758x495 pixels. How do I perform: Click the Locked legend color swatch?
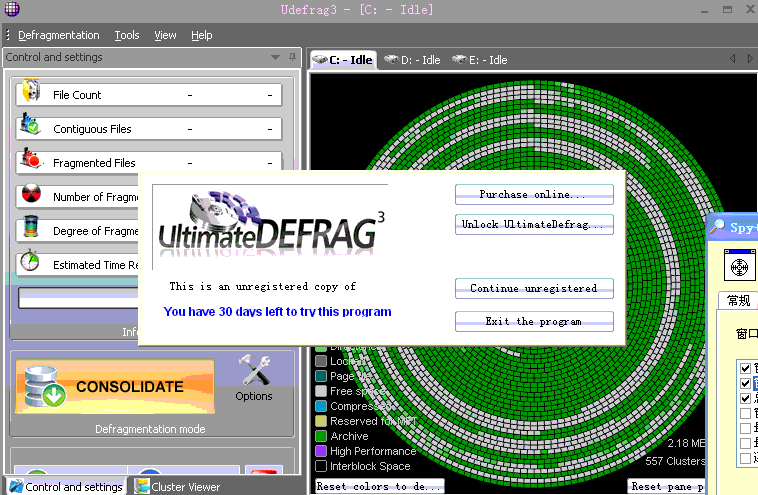coord(321,361)
